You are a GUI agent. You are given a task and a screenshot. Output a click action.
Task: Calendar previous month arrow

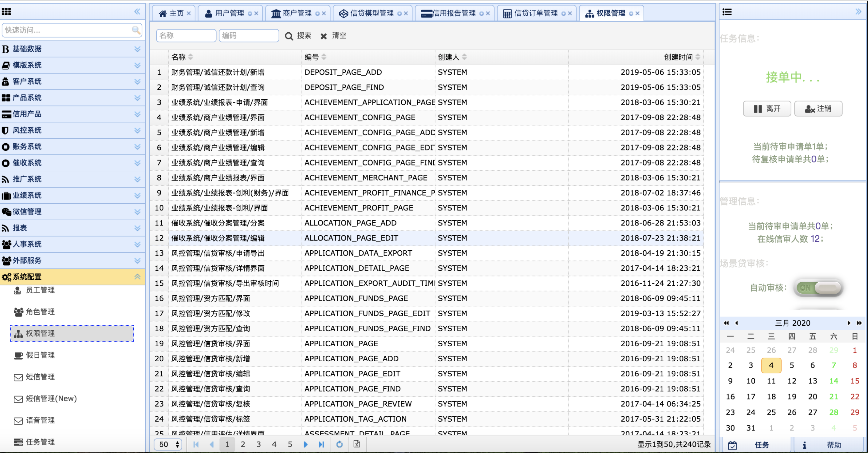[x=737, y=323]
